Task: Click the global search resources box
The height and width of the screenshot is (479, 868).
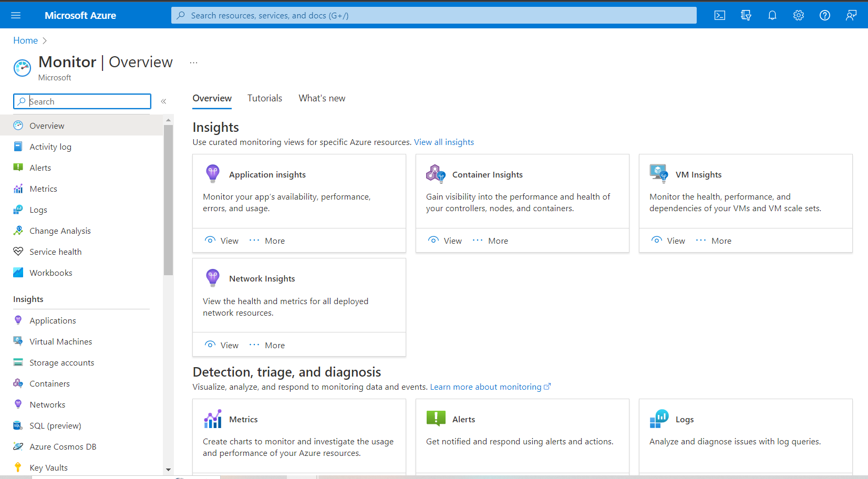Action: coord(434,15)
